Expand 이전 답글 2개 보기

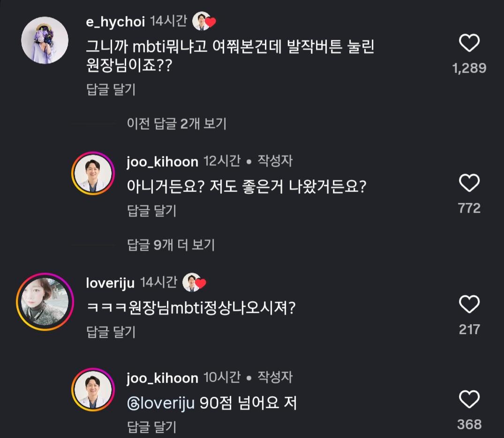point(177,124)
